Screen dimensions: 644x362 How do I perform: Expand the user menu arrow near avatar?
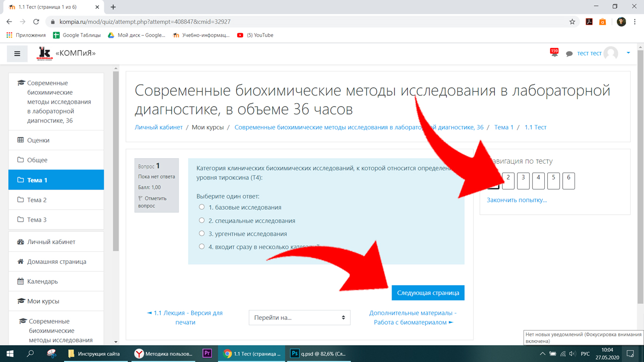pyautogui.click(x=628, y=53)
